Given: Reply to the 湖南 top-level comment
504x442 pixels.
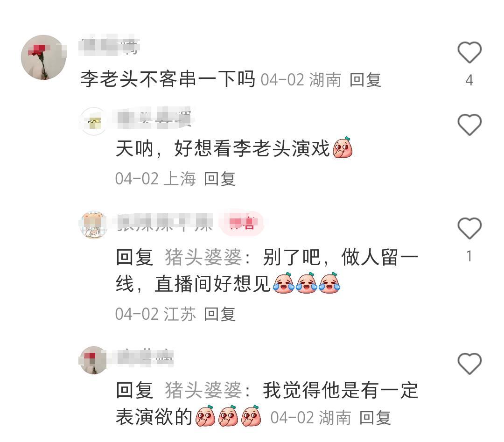Looking at the screenshot, I should tap(365, 80).
